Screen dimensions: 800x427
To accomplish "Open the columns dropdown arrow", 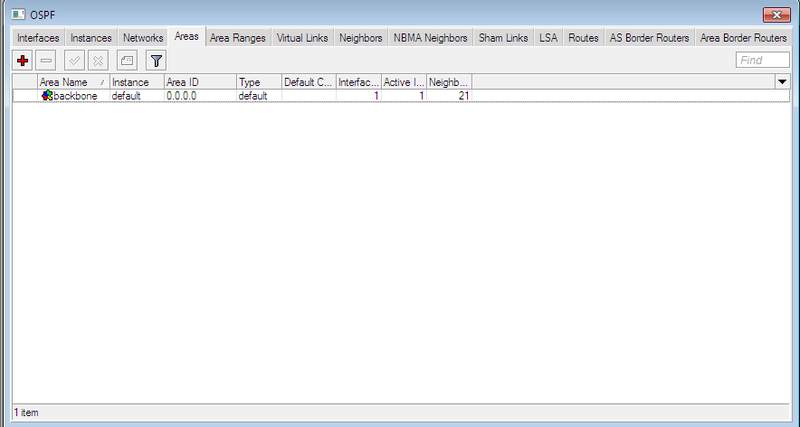I will 782,82.
